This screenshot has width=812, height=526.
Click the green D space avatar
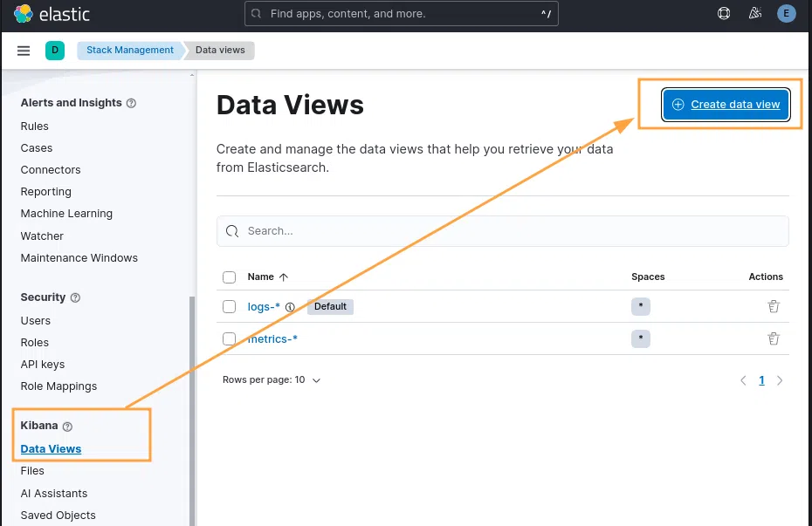tap(55, 51)
